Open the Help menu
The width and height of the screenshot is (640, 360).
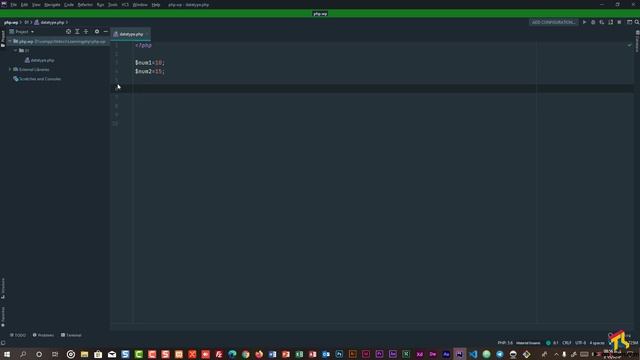click(x=156, y=5)
